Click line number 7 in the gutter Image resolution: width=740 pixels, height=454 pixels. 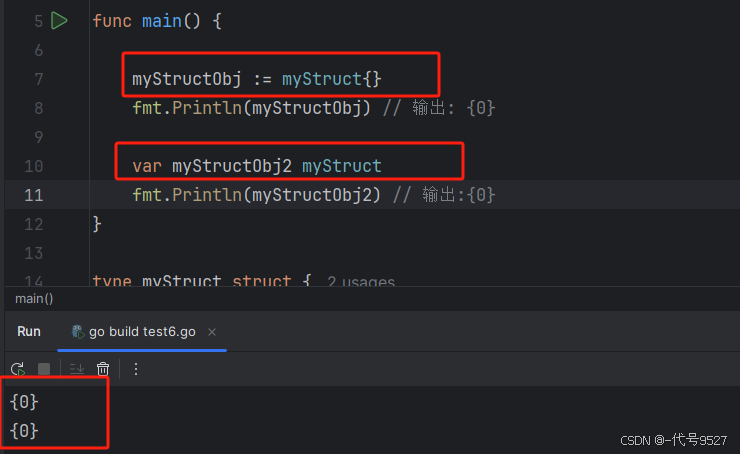(x=38, y=78)
